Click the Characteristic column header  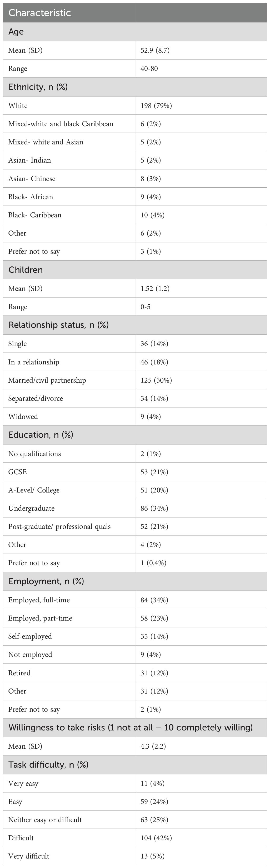coord(40,13)
